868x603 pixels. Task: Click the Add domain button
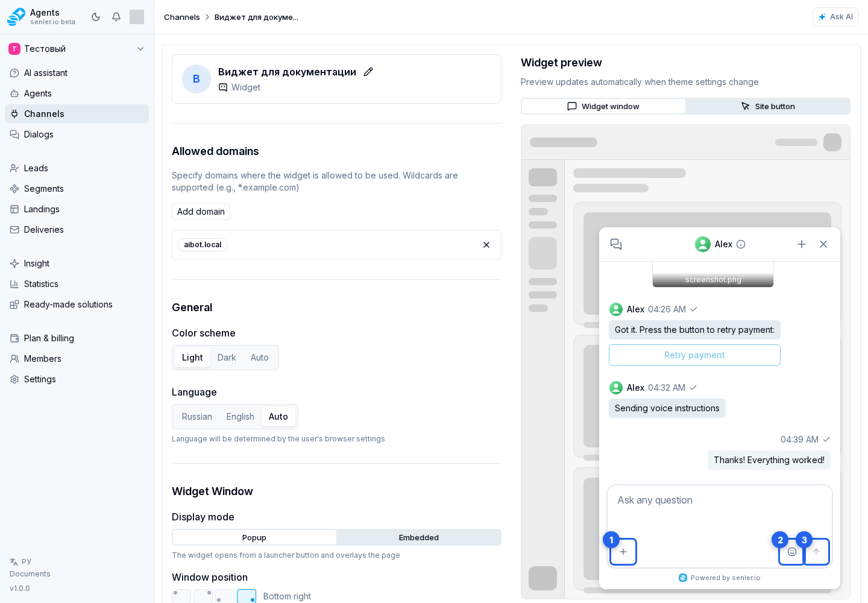[201, 212]
